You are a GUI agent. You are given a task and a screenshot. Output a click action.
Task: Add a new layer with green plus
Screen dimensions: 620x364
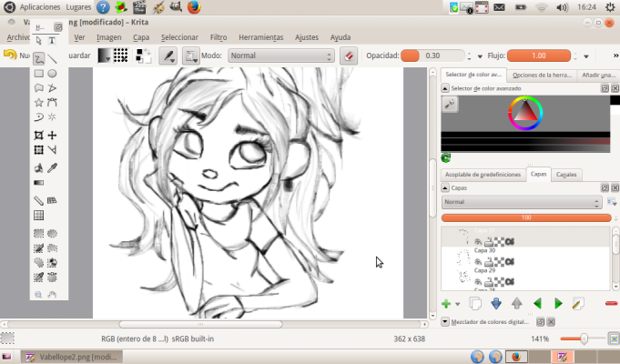[446, 304]
